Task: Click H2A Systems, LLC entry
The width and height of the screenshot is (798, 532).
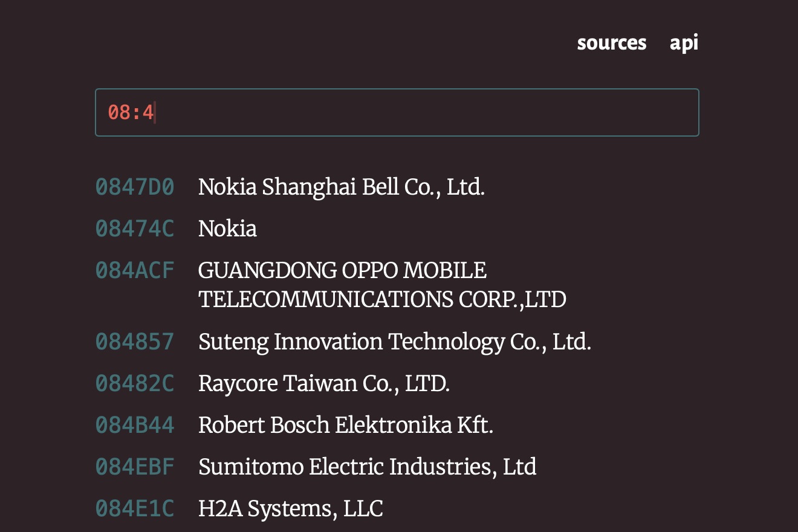Action: [290, 508]
